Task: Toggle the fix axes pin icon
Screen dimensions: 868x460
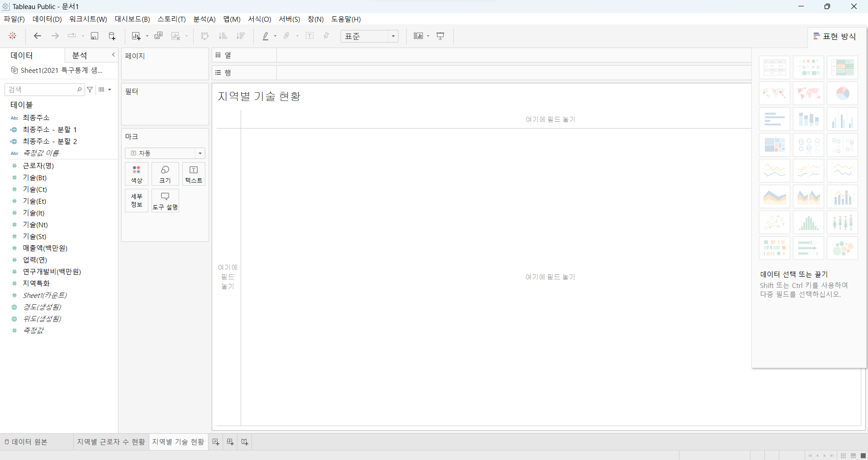Action: (326, 36)
